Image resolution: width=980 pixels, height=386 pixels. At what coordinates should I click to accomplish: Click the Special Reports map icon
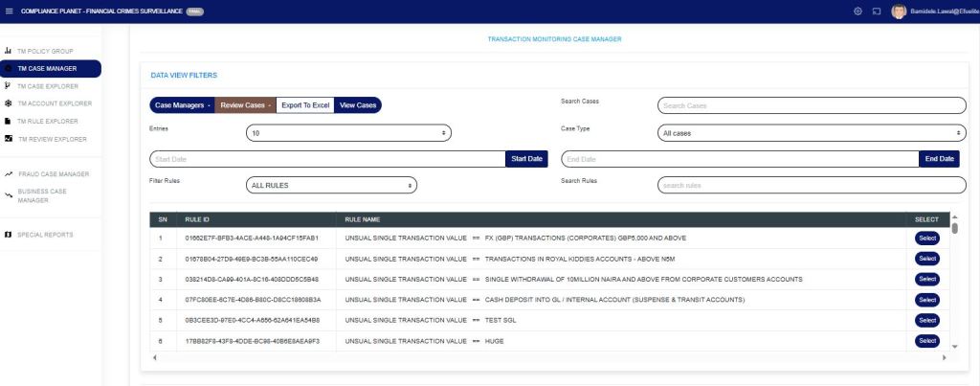pos(9,235)
